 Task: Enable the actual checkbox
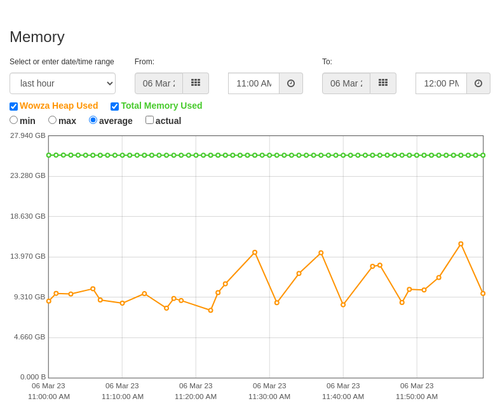[x=149, y=120]
